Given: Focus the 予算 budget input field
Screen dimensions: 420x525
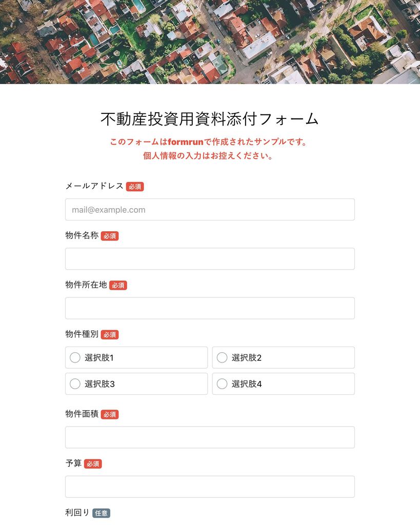Looking at the screenshot, I should pos(210,487).
